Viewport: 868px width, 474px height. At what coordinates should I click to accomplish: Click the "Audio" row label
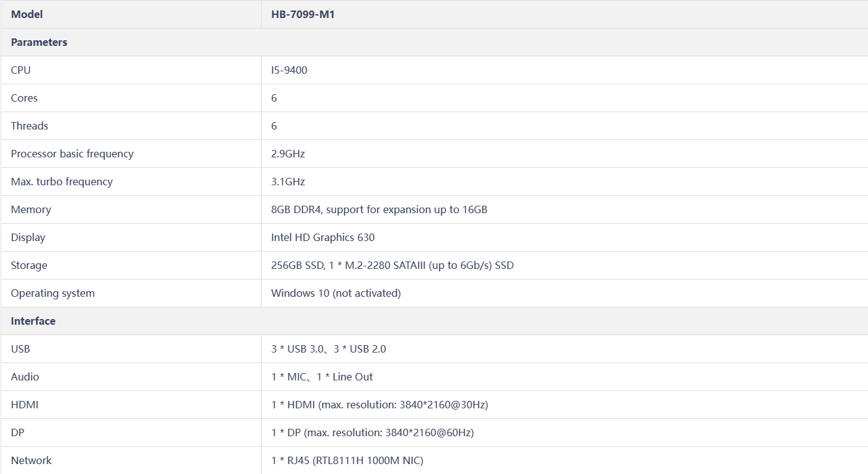click(x=25, y=377)
